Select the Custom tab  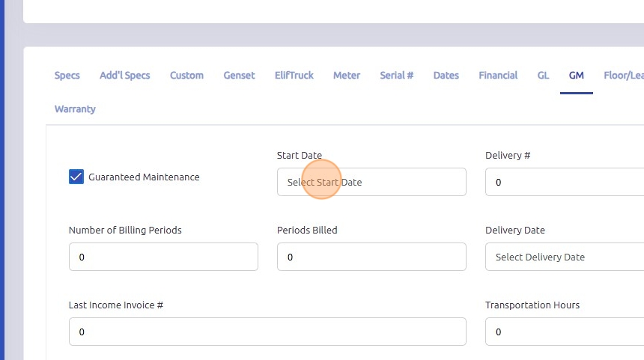point(186,76)
